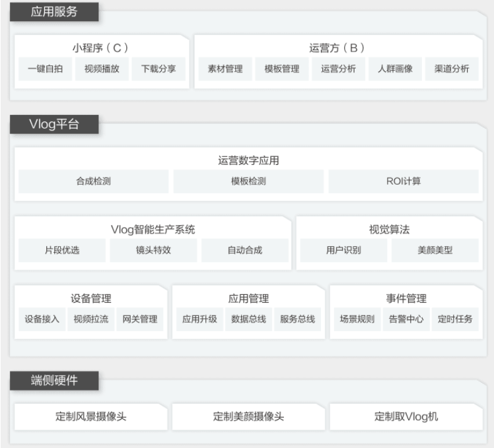The image size is (494, 448).
Task: Open the 视频播放 box
Action: (x=102, y=69)
